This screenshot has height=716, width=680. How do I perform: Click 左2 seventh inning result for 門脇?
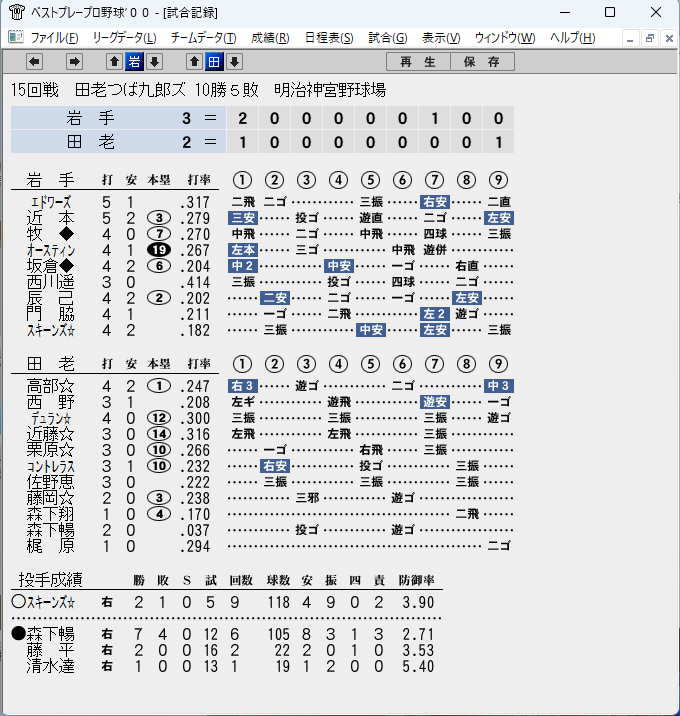[x=435, y=314]
